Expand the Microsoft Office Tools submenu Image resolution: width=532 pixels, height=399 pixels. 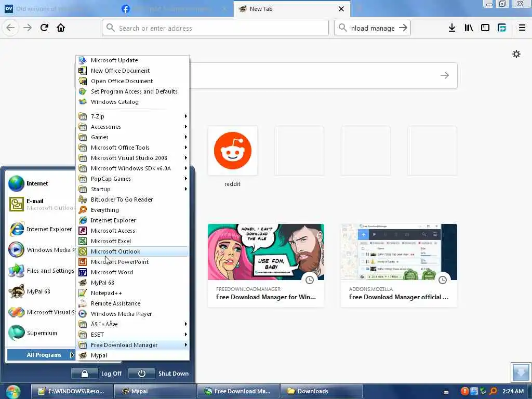[x=132, y=148]
